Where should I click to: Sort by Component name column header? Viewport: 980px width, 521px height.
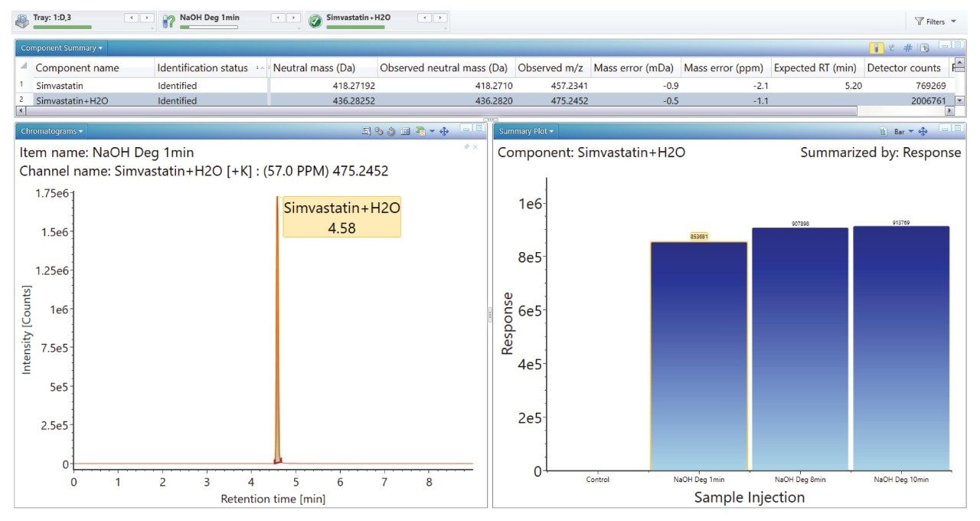[93, 67]
